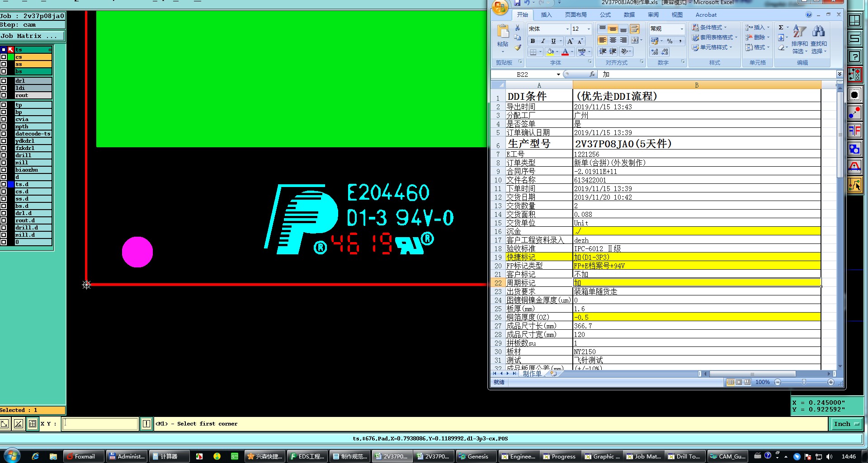Open Foxmail from the taskbar
The height and width of the screenshot is (463, 868).
tap(84, 456)
